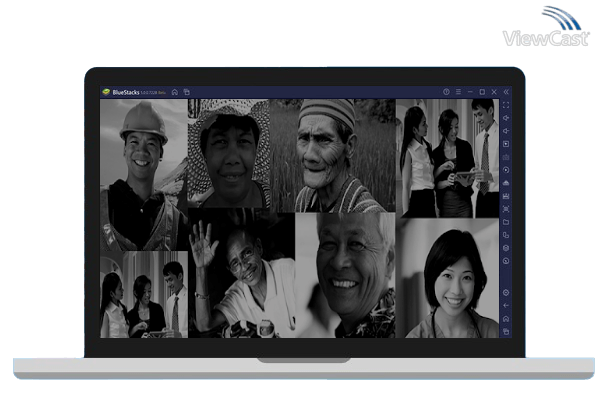Take a screenshot with the sidebar icon
Image resolution: width=602 pixels, height=414 pixels.
[x=506, y=209]
